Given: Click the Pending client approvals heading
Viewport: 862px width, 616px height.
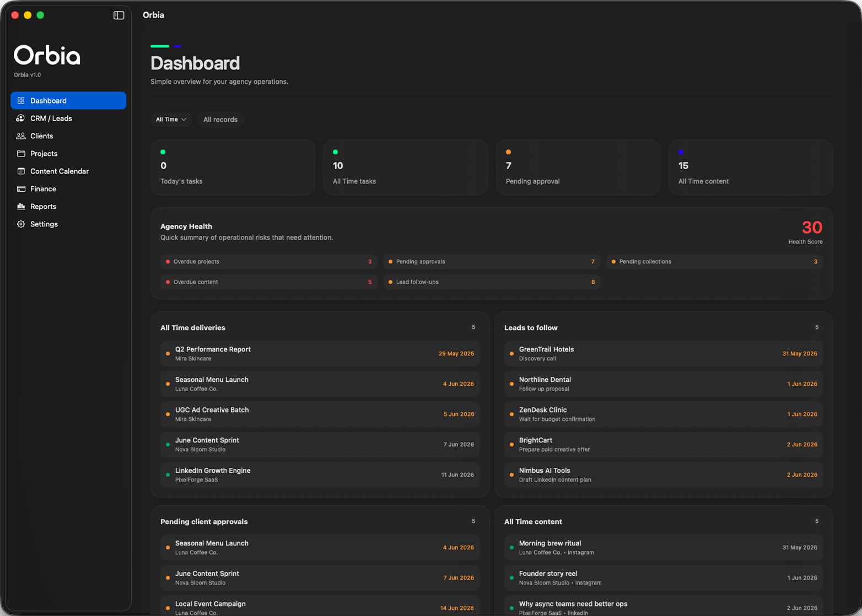Looking at the screenshot, I should (x=204, y=522).
